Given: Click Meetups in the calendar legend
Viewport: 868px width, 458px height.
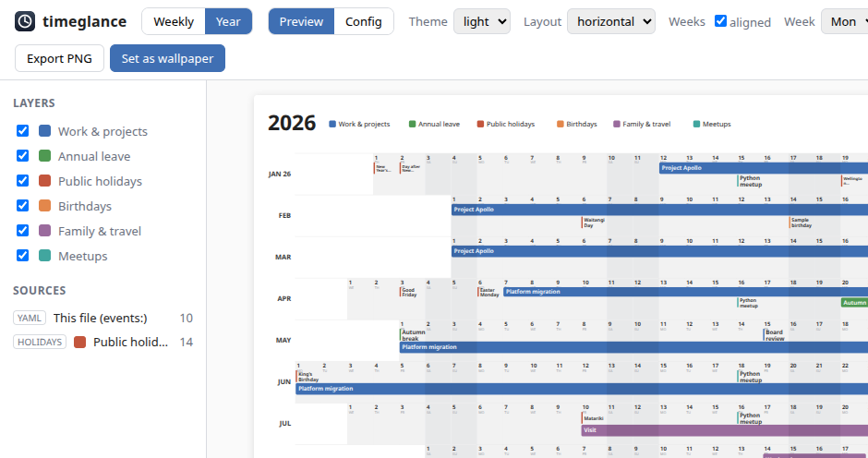Looking at the screenshot, I should (713, 124).
